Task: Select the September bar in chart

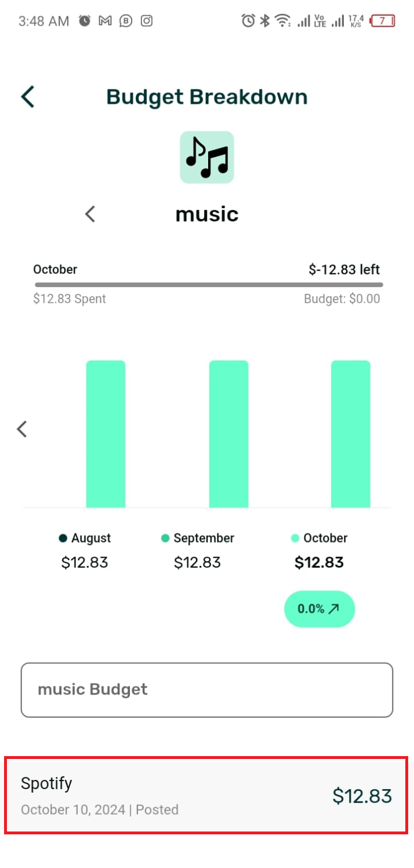Action: [228, 434]
